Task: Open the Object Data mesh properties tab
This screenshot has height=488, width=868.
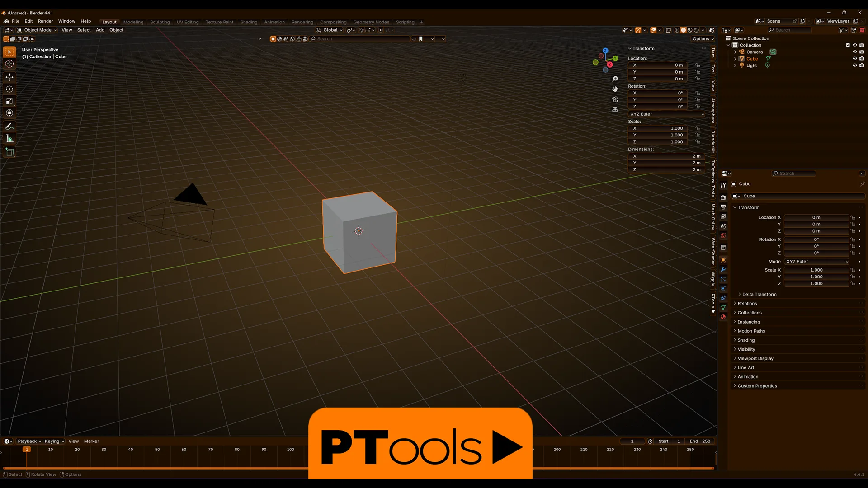Action: pyautogui.click(x=723, y=307)
